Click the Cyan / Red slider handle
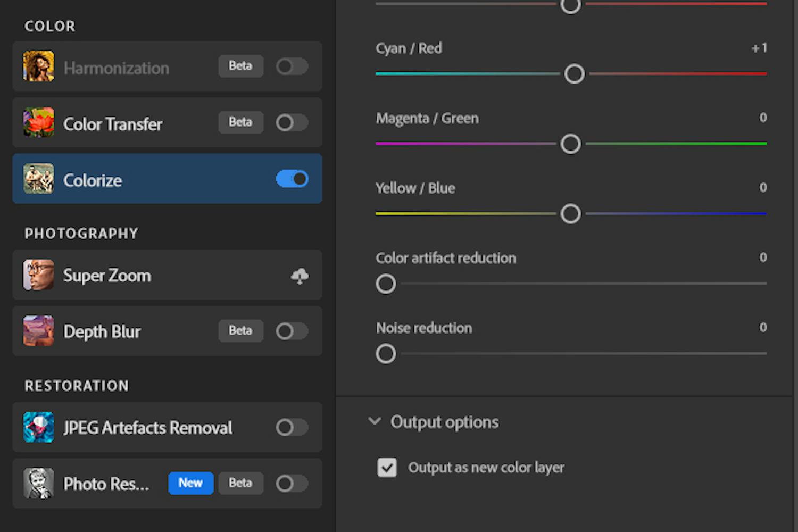The image size is (798, 532). coord(574,74)
